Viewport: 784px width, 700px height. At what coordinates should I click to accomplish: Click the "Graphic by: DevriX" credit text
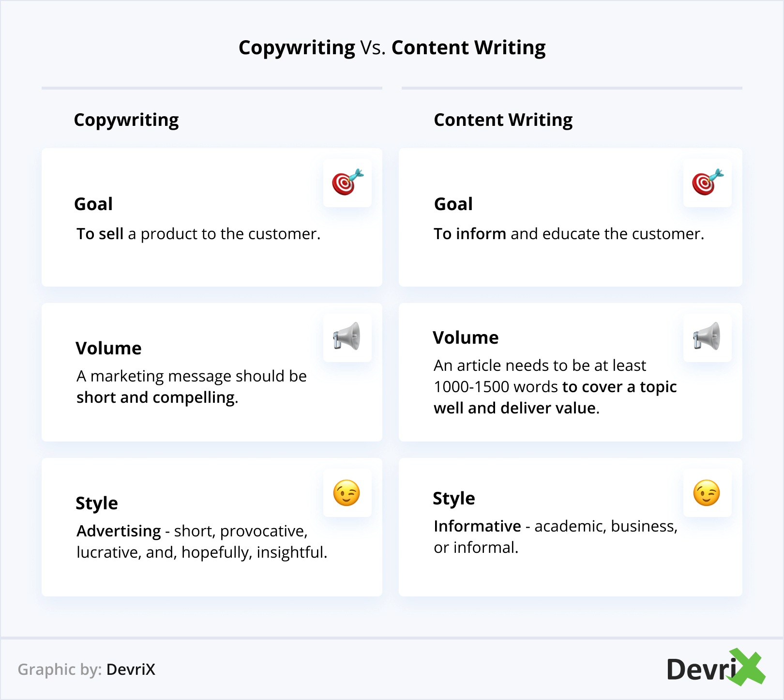87,670
